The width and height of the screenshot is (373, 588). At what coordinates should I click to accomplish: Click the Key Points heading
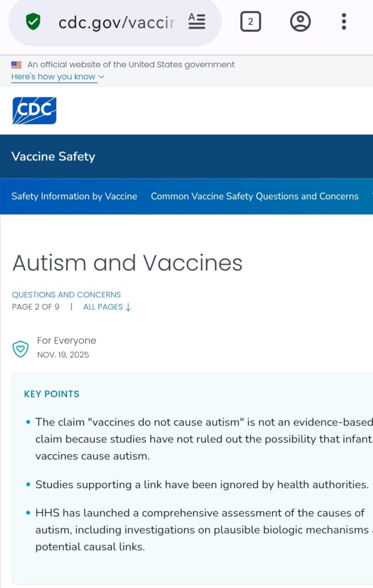point(52,394)
